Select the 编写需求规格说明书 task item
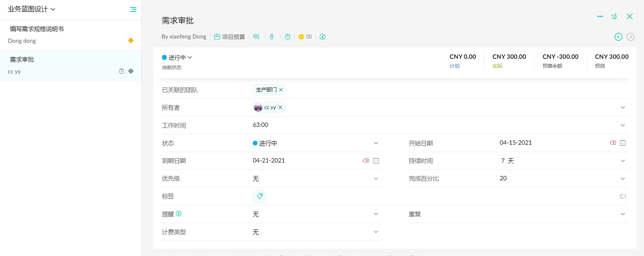 pyautogui.click(x=37, y=29)
